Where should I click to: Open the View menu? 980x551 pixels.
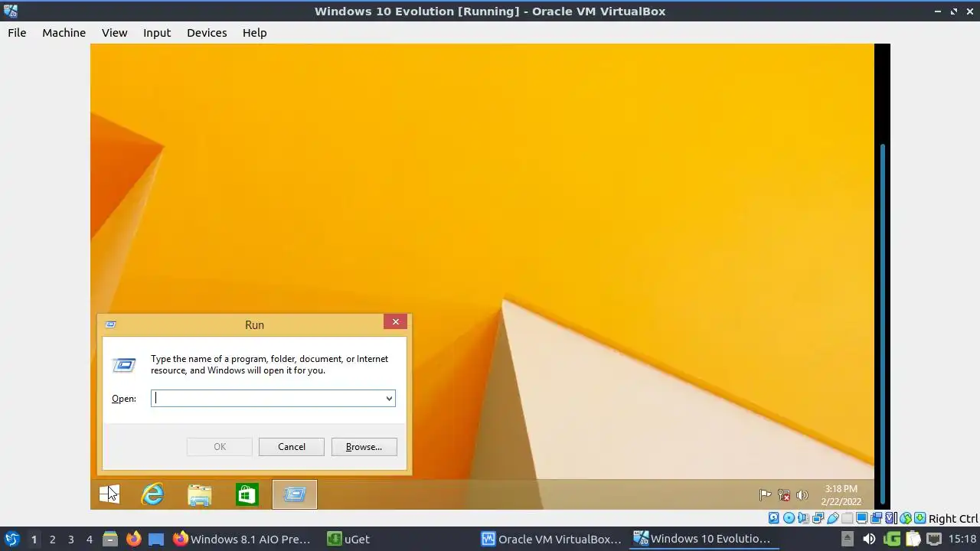click(x=114, y=33)
